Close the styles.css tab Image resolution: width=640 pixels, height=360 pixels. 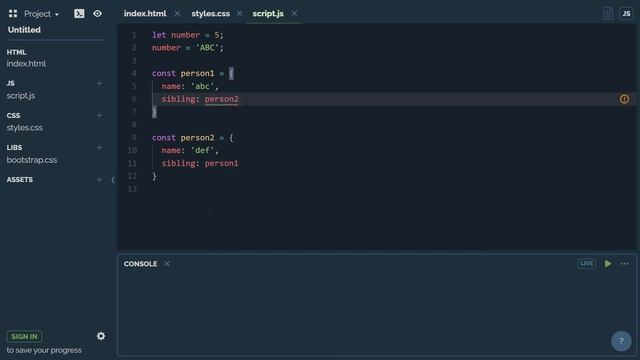pyautogui.click(x=240, y=13)
